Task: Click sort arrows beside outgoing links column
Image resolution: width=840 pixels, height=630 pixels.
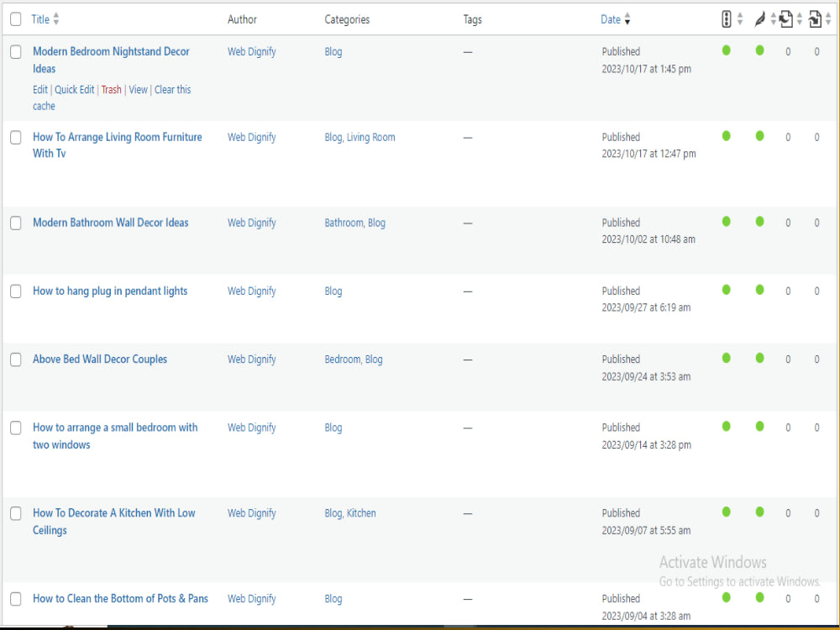Action: click(x=799, y=19)
